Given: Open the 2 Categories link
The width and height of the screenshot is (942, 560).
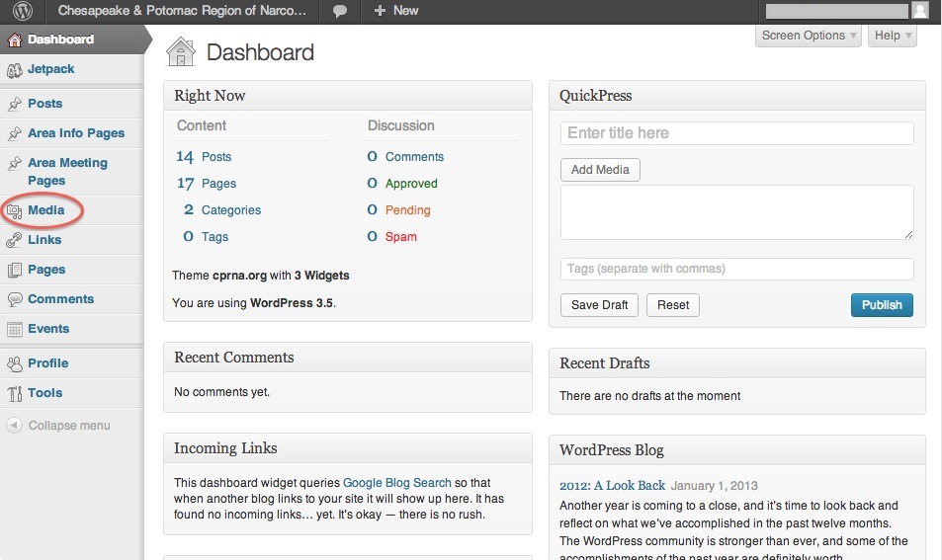Looking at the screenshot, I should [222, 210].
